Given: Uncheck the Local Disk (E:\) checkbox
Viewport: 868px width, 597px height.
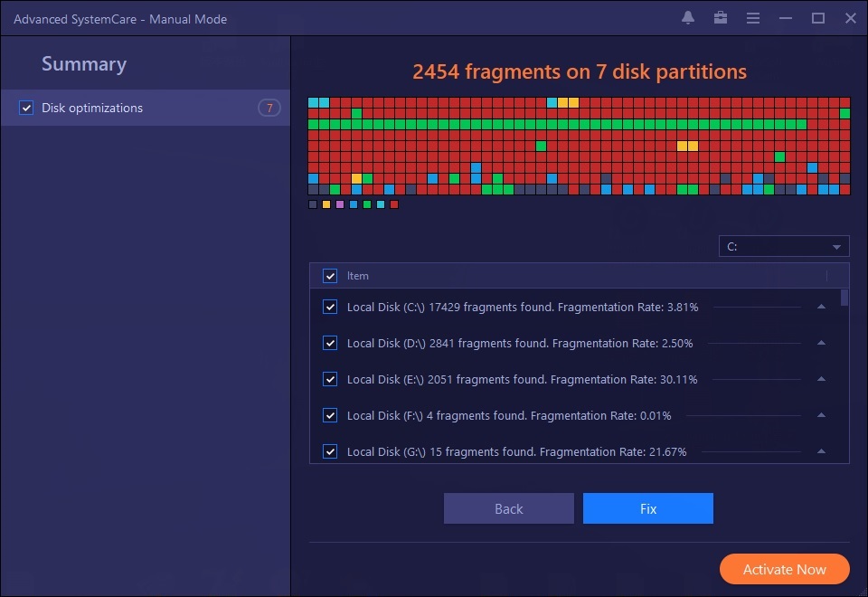Looking at the screenshot, I should tap(330, 379).
